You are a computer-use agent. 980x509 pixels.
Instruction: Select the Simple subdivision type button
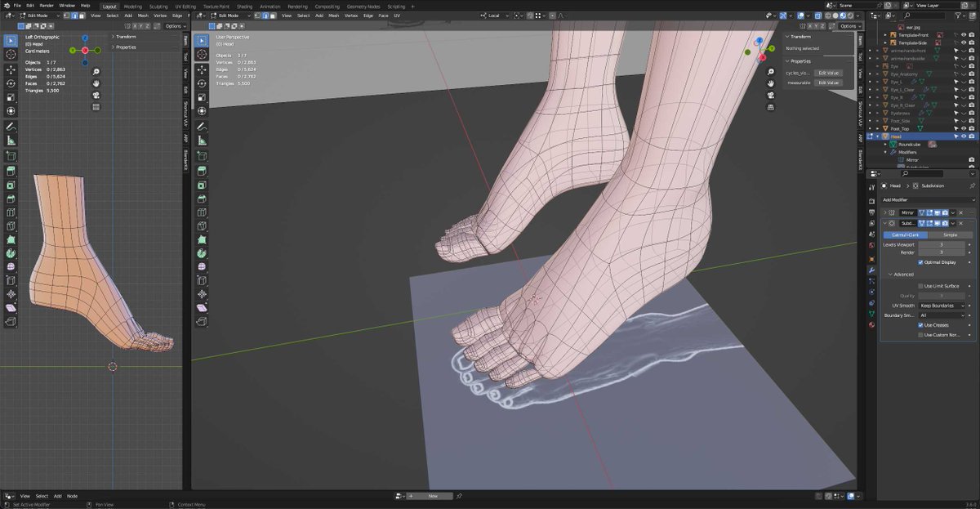(x=950, y=234)
